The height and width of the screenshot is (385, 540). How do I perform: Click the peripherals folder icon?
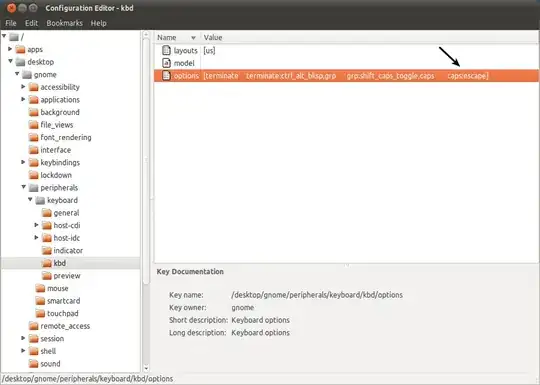[33, 188]
